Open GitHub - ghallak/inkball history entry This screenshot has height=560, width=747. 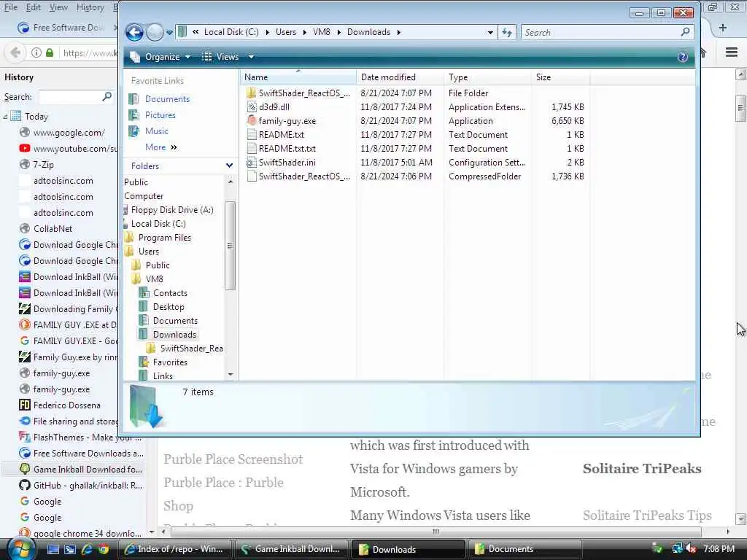point(88,485)
